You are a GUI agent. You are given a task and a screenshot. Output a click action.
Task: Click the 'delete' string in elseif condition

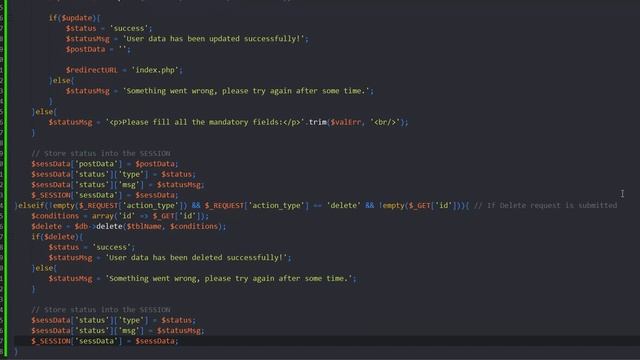(x=343, y=206)
